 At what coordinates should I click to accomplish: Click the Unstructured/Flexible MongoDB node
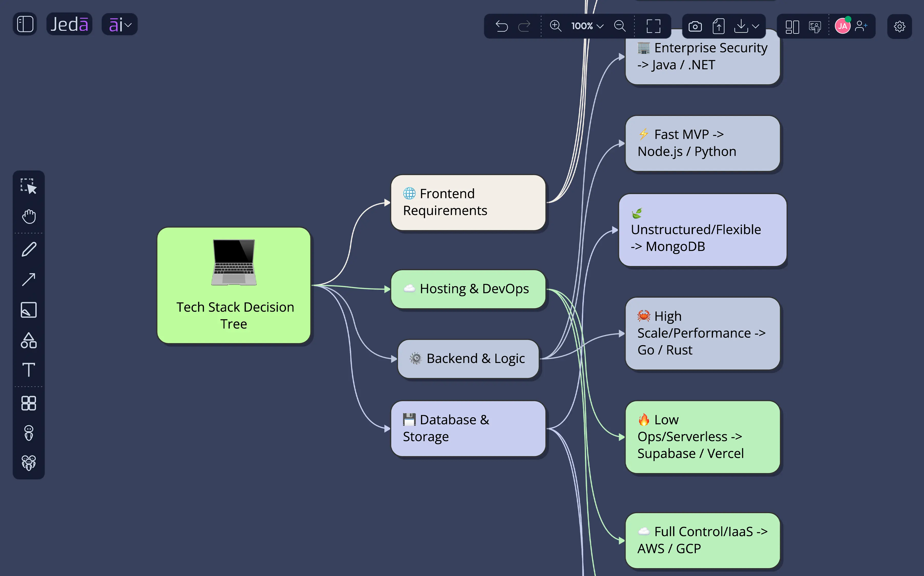(703, 230)
